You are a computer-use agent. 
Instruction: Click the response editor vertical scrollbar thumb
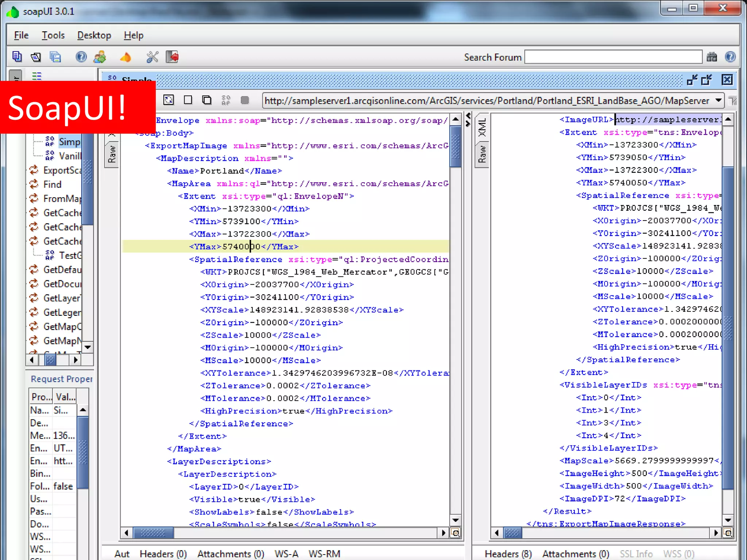(728, 328)
